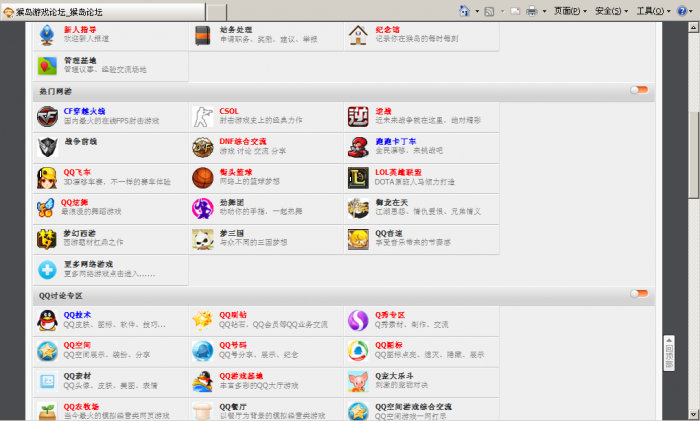Click the QQ空间 star icon
Viewport: 700px width, 421px height.
coord(47,351)
